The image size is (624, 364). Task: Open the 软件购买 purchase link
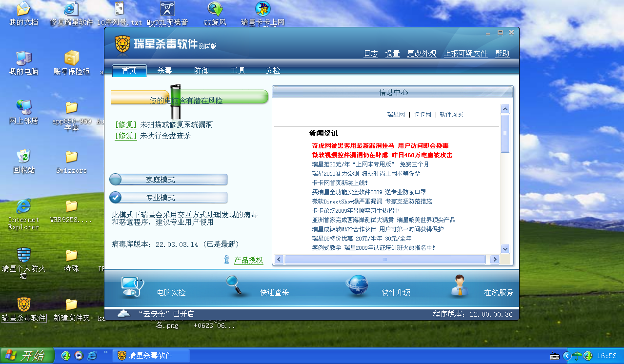pyautogui.click(x=451, y=115)
